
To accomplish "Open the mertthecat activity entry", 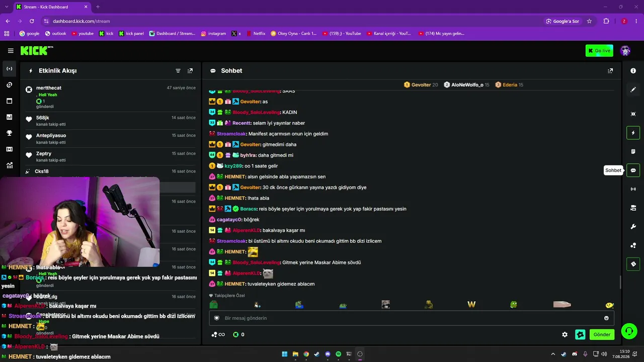I will point(111,97).
